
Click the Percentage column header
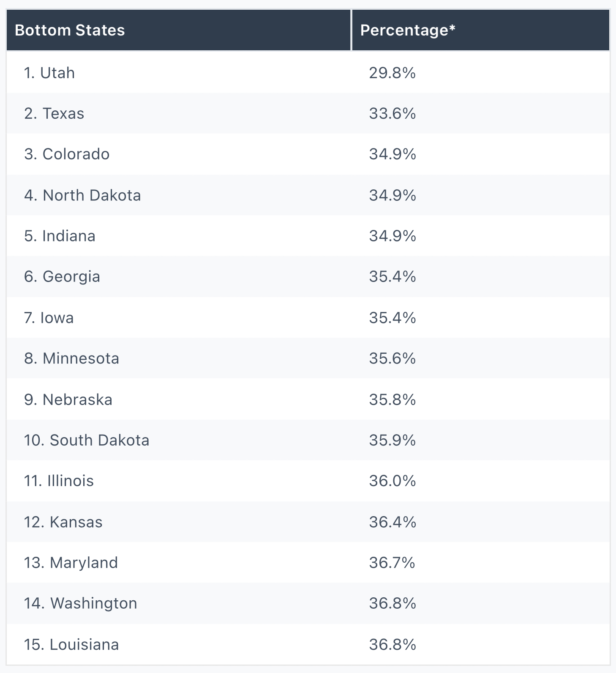[481, 30]
